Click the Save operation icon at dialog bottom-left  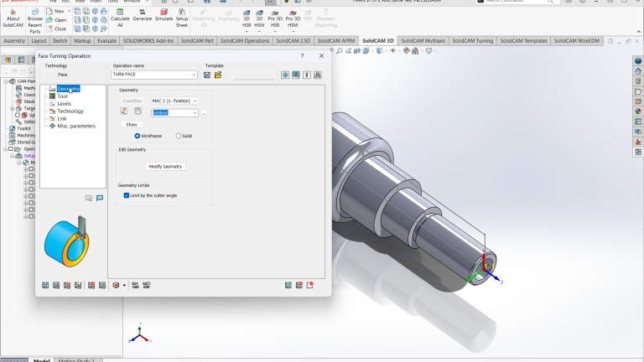(x=45, y=285)
